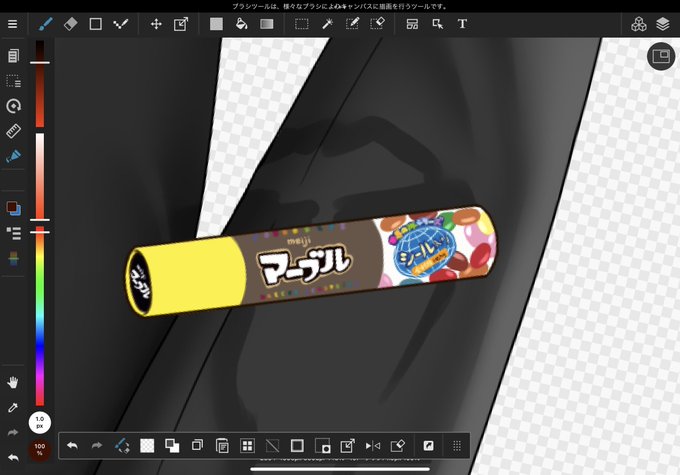
Task: Click on the red saturation slider
Action: [x=40, y=177]
